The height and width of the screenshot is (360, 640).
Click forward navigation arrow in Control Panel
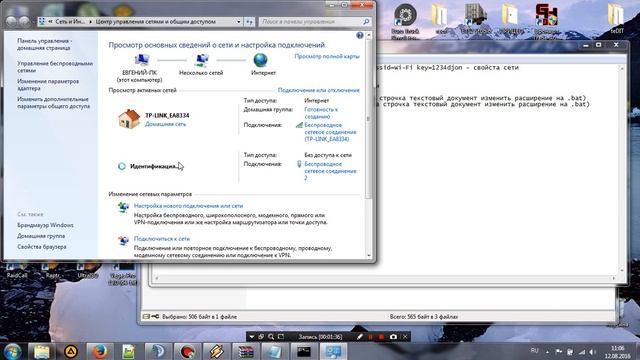pos(24,21)
